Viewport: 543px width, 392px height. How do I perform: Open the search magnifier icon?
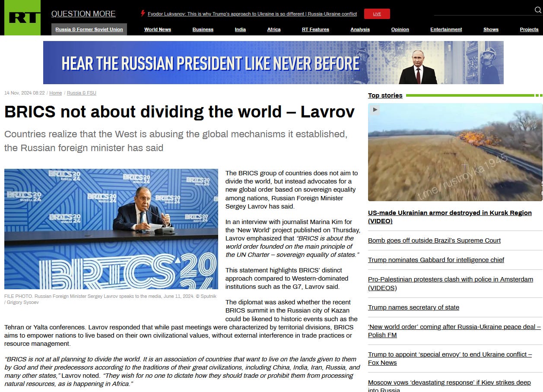[x=538, y=10]
